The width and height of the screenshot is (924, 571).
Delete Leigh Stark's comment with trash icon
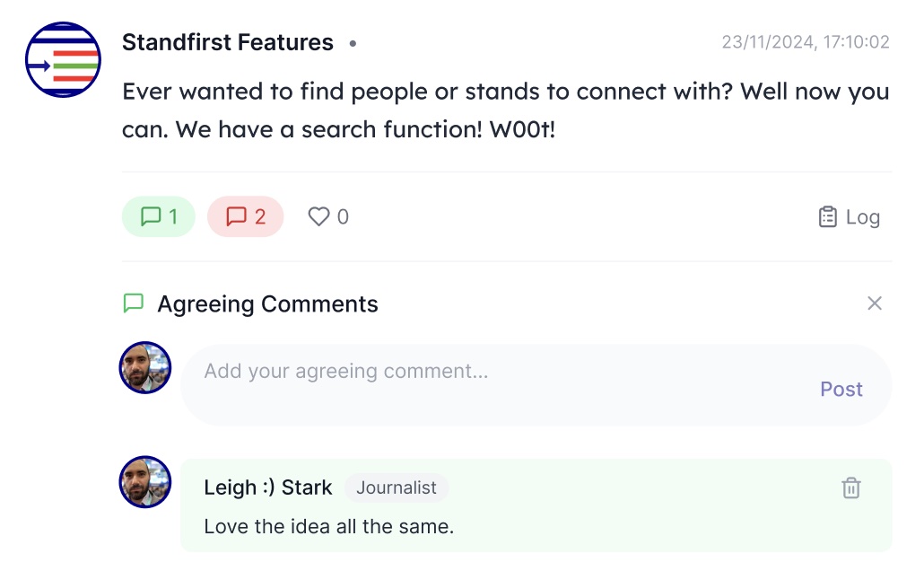[851, 488]
